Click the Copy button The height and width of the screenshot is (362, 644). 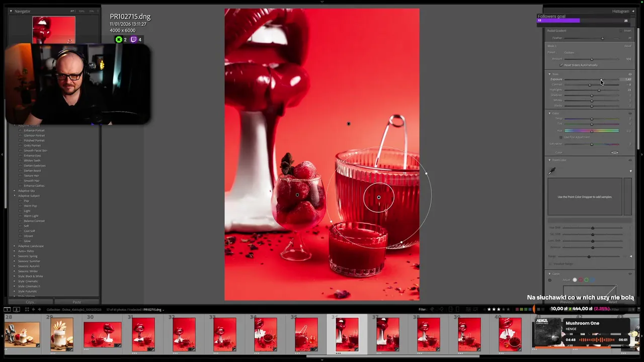tap(30, 302)
